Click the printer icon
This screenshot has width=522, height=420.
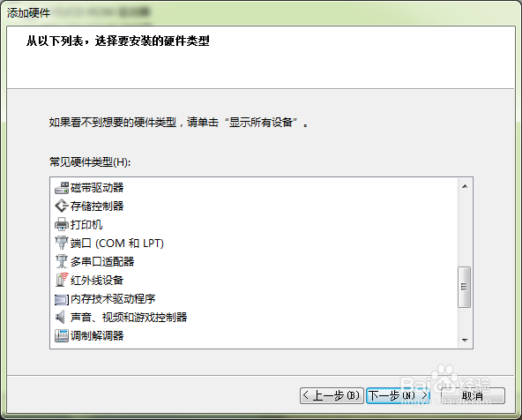pyautogui.click(x=62, y=225)
